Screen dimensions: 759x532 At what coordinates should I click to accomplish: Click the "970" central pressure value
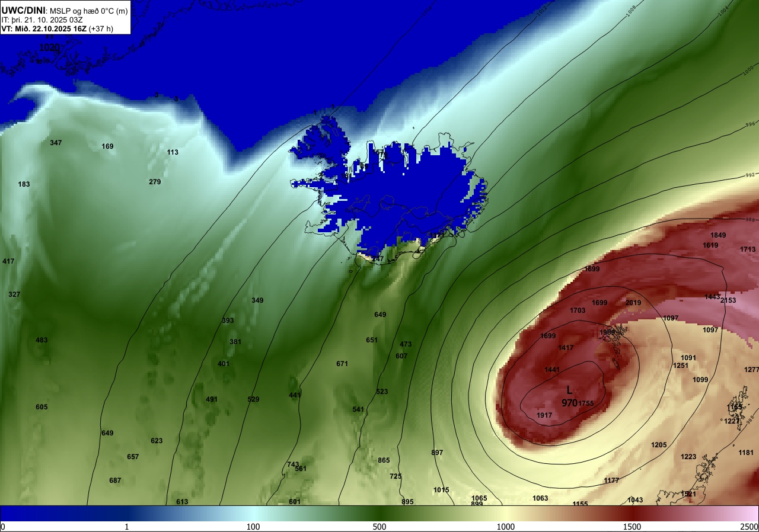(x=569, y=402)
